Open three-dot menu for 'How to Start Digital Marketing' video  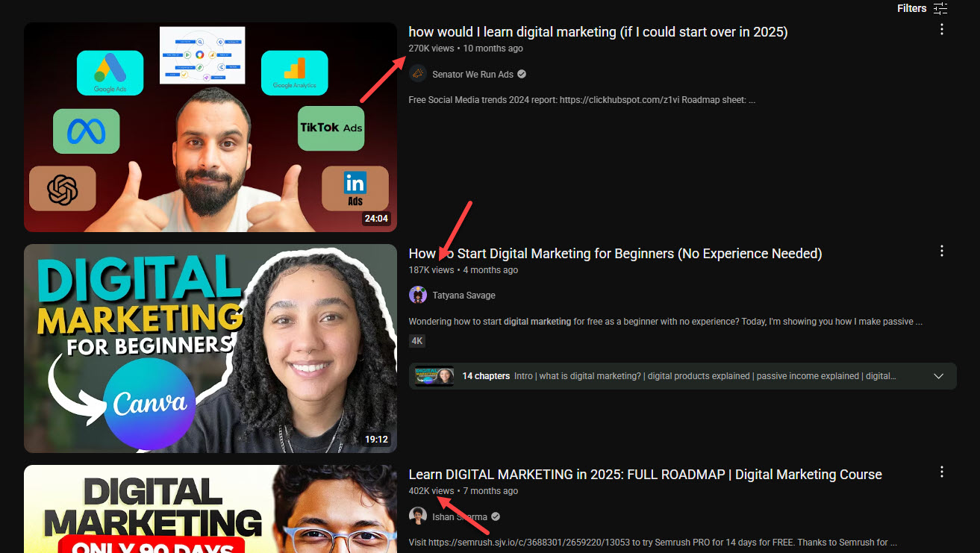tap(942, 251)
